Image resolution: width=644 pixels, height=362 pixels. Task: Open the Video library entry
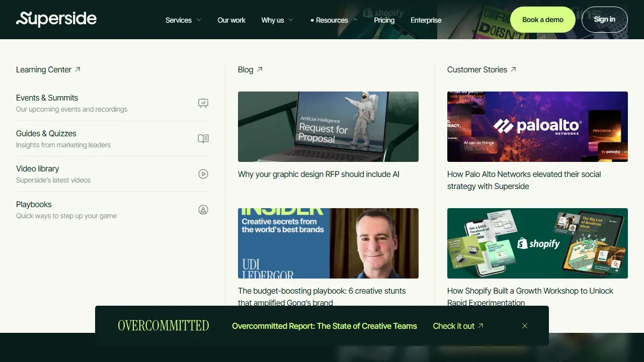(113, 174)
